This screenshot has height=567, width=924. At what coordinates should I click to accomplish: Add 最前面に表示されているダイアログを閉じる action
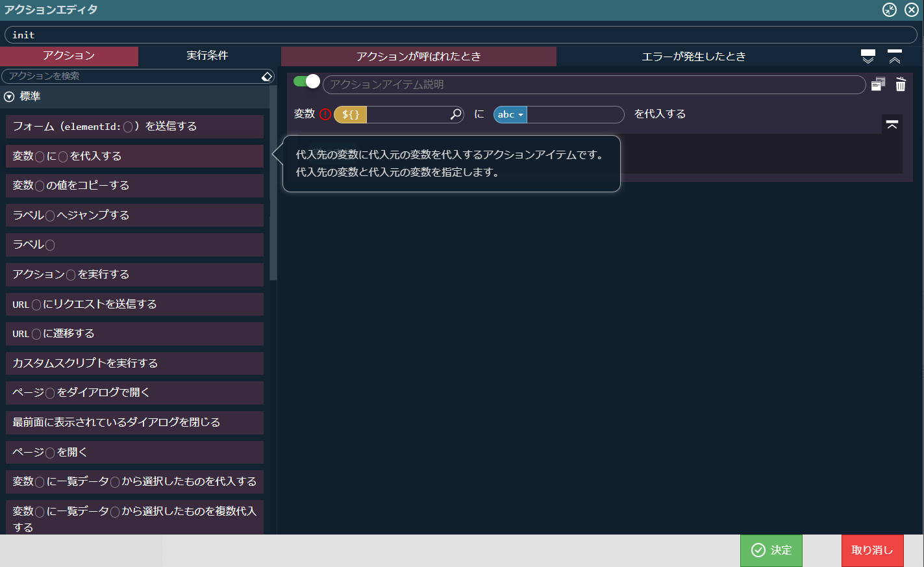(x=134, y=422)
